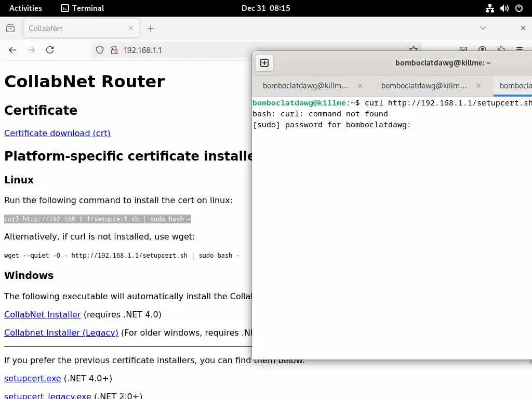Open the extensions puzzle icon
This screenshot has width=532, height=399.
[x=501, y=49]
